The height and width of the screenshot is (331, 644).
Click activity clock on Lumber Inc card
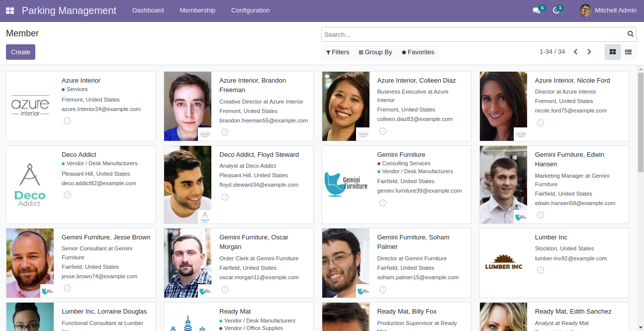[541, 270]
